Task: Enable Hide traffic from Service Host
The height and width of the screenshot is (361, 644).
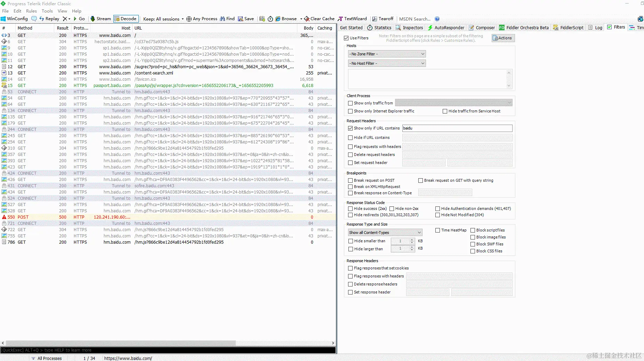Action: click(x=445, y=111)
